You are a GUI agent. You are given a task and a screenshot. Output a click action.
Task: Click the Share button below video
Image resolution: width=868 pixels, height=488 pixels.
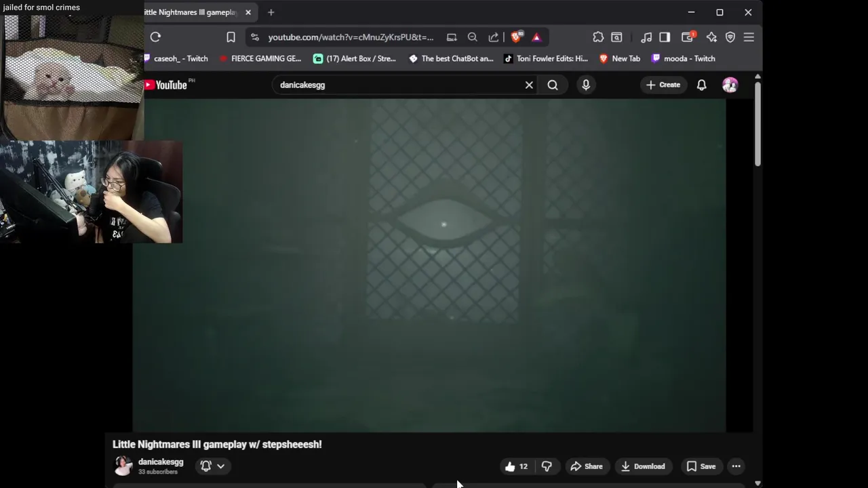pos(587,466)
